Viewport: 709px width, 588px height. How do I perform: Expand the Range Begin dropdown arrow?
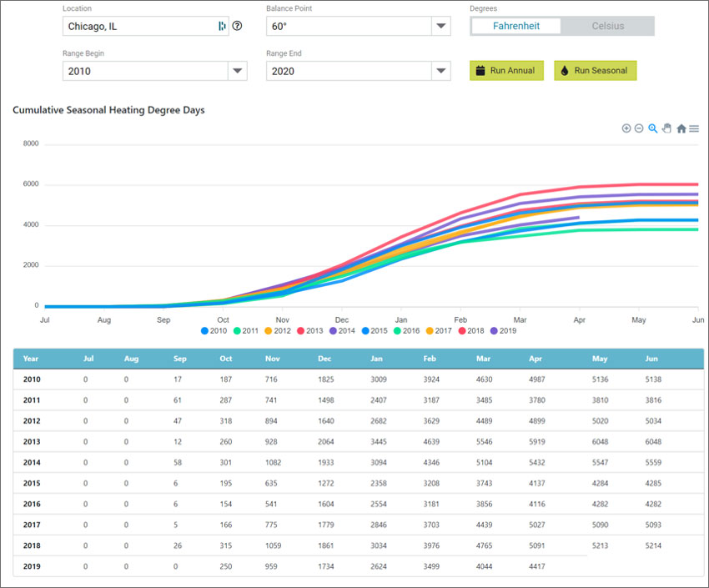click(x=238, y=71)
